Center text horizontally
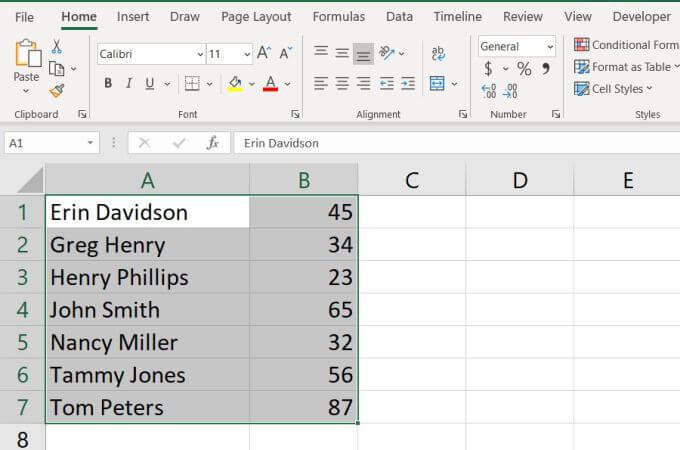This screenshot has height=450, width=680. 342,83
